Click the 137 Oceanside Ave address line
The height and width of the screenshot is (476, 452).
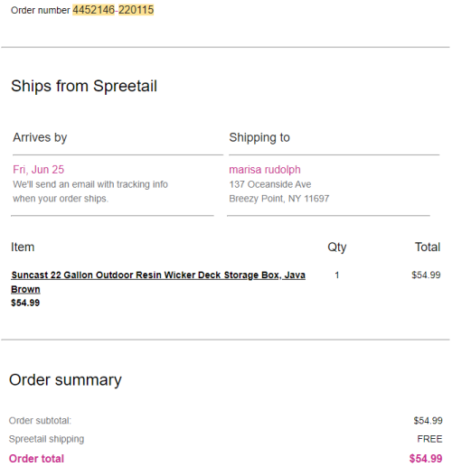(270, 184)
